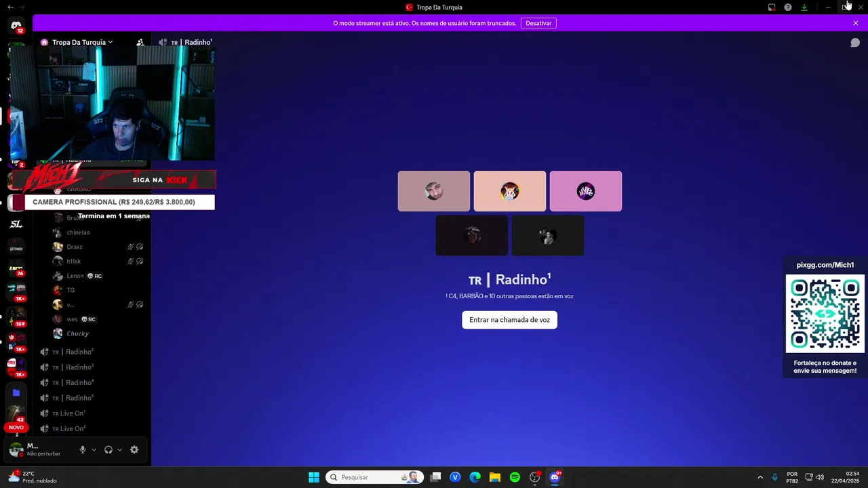Screen dimensions: 868x488
Task: Click the taskbar Pesquisar search box
Action: 374,477
